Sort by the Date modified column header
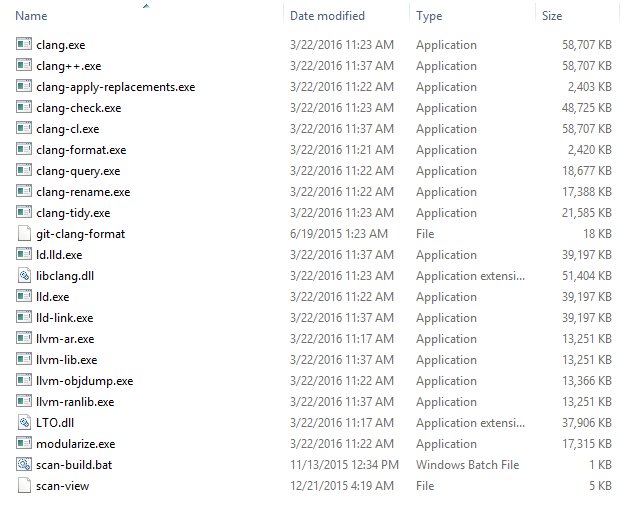This screenshot has height=511, width=639. 327,16
